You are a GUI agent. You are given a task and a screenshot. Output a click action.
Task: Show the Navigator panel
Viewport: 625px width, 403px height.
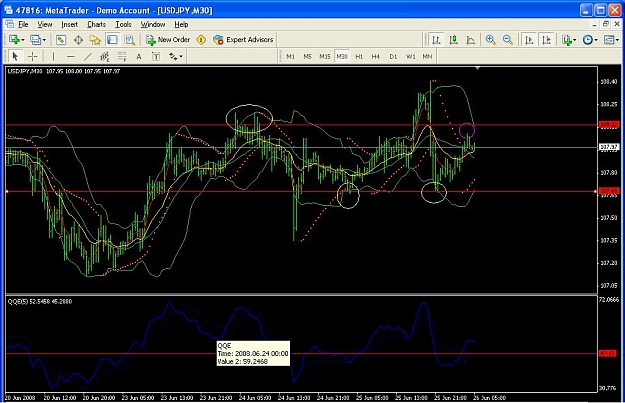pos(95,40)
